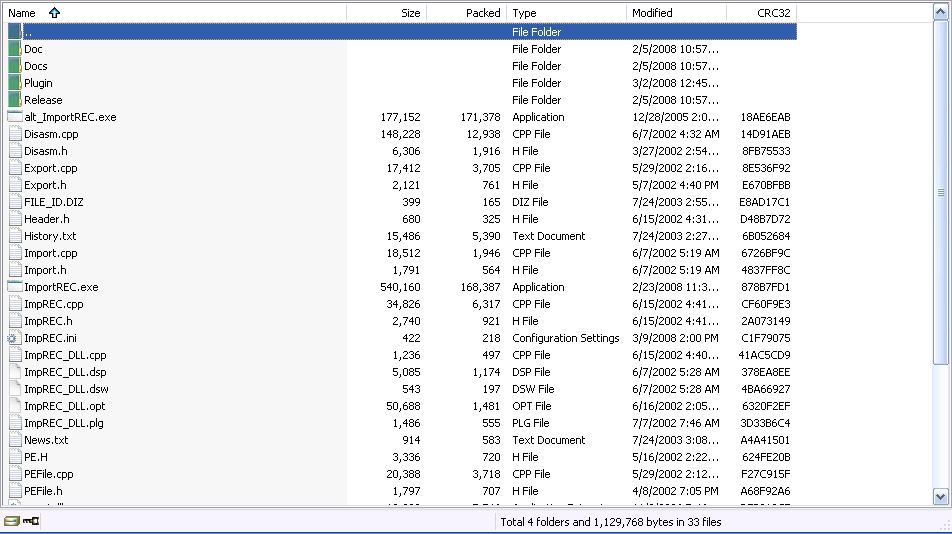The image size is (952, 534).
Task: Click the ImportREC.exe application icon
Action: (15, 287)
